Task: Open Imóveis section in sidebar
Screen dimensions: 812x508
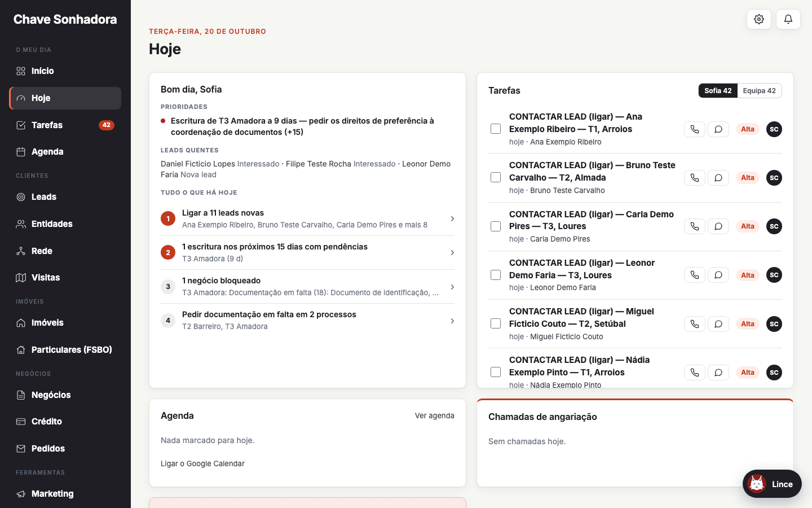Action: point(65,323)
